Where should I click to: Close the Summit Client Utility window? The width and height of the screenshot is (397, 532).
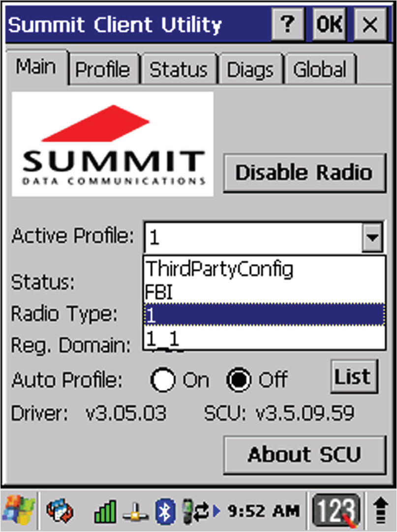point(370,25)
